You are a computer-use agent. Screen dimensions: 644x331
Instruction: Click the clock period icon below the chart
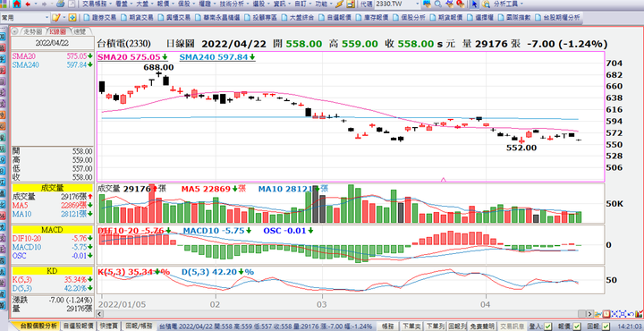coord(606,314)
